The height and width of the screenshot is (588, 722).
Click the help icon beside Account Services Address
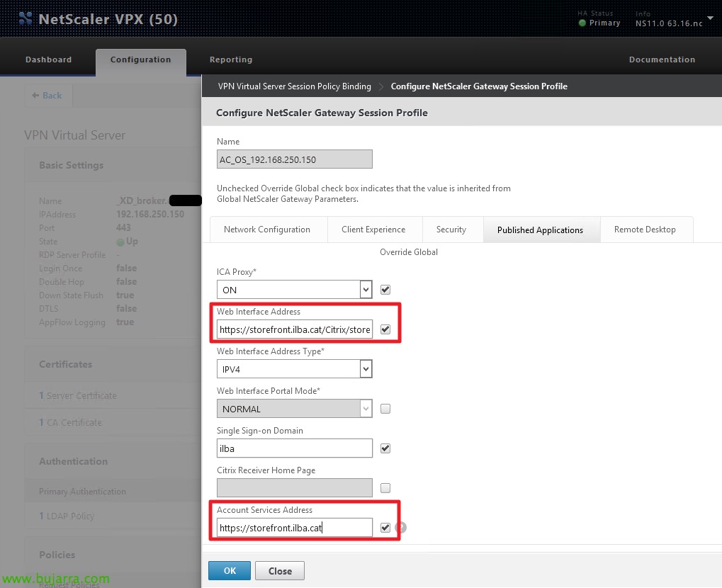pyautogui.click(x=401, y=528)
